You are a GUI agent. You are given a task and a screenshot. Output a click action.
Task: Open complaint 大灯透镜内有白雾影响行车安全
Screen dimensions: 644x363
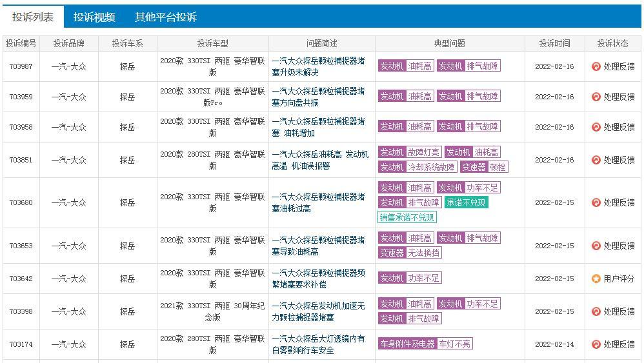318,344
